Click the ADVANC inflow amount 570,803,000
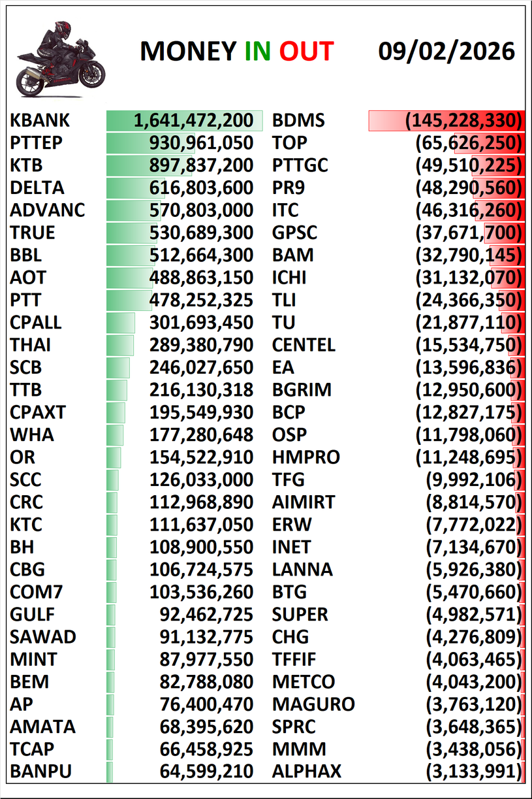Image resolution: width=532 pixels, height=799 pixels. coord(201,210)
